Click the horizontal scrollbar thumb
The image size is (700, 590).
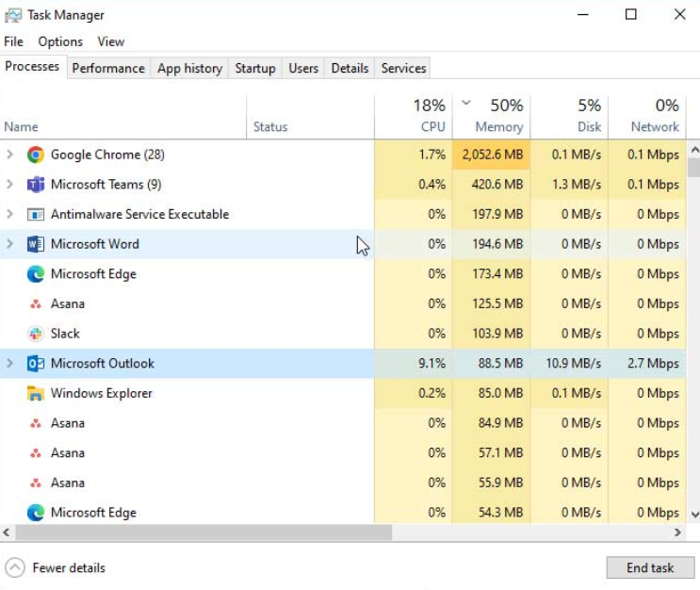(x=204, y=533)
